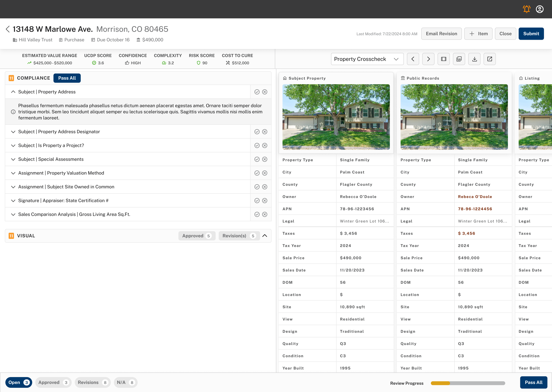The width and height of the screenshot is (552, 392).
Task: Click Pass All in the Compliance section
Action: [67, 78]
